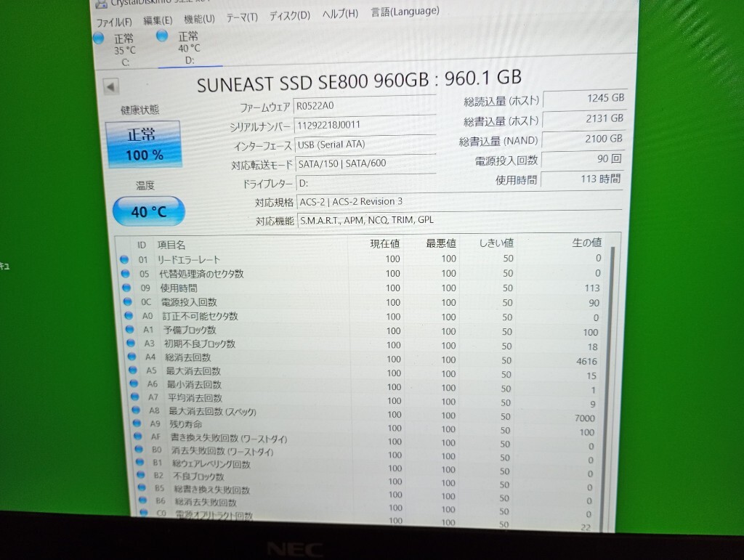
Task: Click the 現在値 column header
Action: pos(385,244)
